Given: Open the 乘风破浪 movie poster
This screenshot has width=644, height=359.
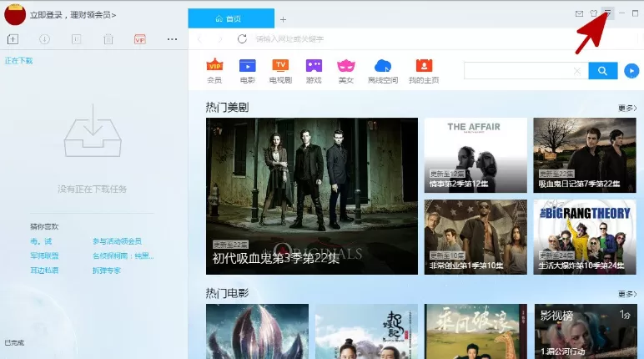Looking at the screenshot, I should click(475, 331).
